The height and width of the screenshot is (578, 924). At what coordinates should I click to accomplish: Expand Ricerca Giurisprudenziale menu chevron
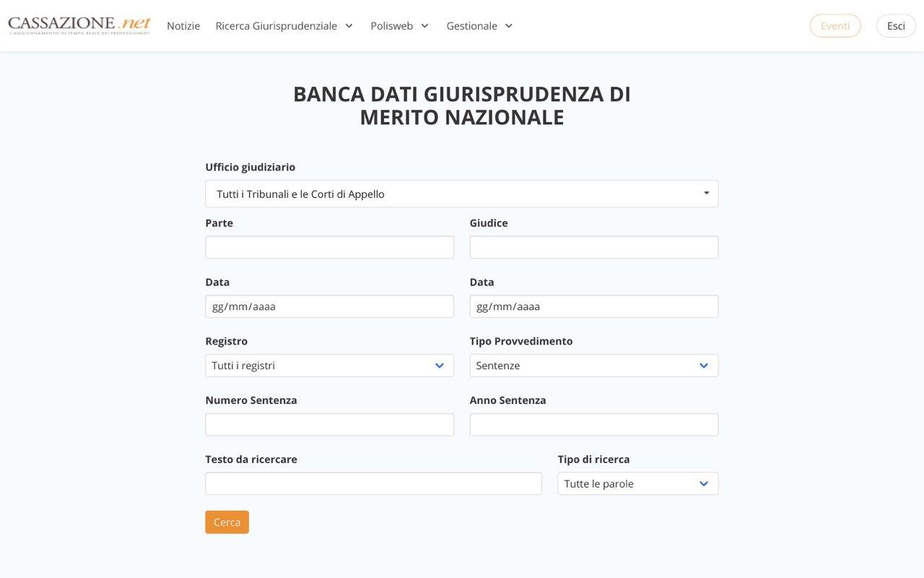click(x=349, y=26)
